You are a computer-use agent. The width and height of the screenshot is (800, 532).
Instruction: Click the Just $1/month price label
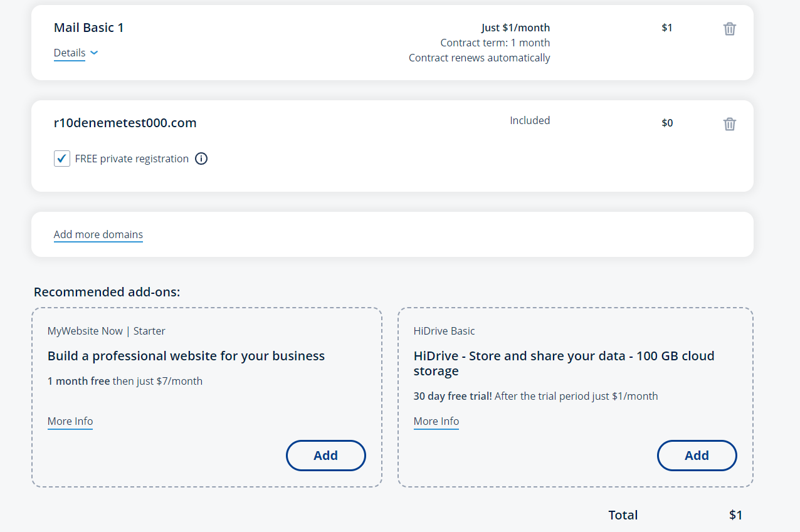click(x=515, y=28)
